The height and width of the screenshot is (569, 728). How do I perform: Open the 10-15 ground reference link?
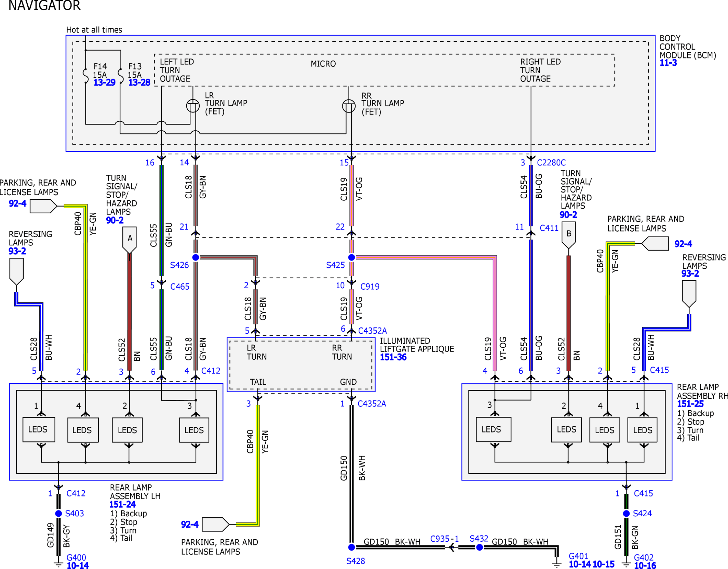[604, 564]
